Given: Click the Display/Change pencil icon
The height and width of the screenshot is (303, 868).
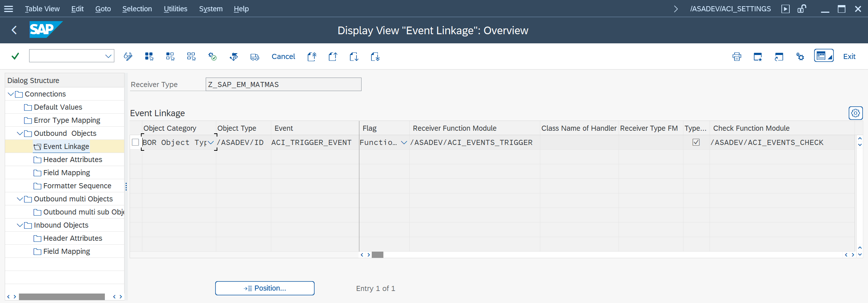Looking at the screenshot, I should pyautogui.click(x=128, y=56).
